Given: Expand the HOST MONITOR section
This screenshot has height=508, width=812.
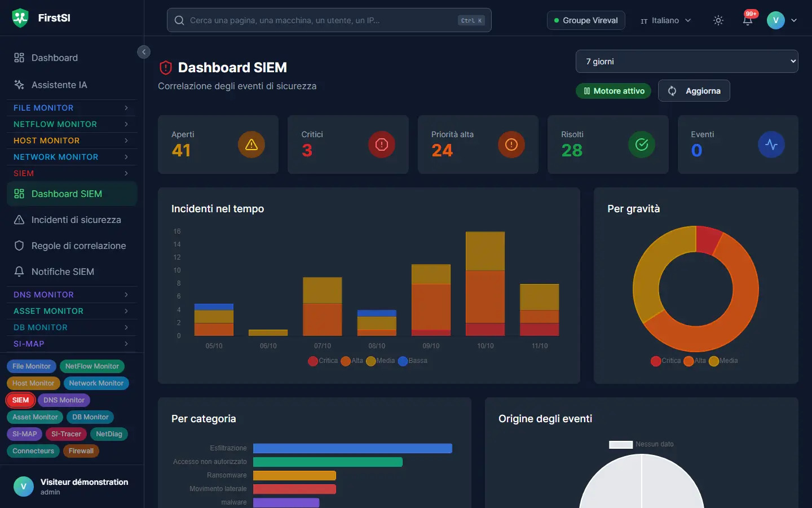Looking at the screenshot, I should point(72,141).
